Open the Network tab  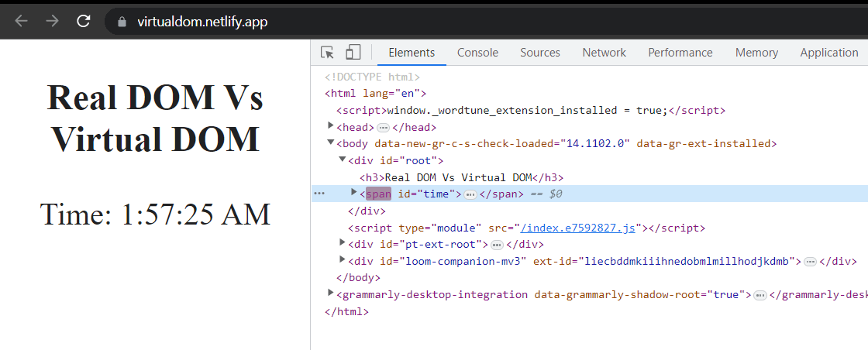point(604,53)
